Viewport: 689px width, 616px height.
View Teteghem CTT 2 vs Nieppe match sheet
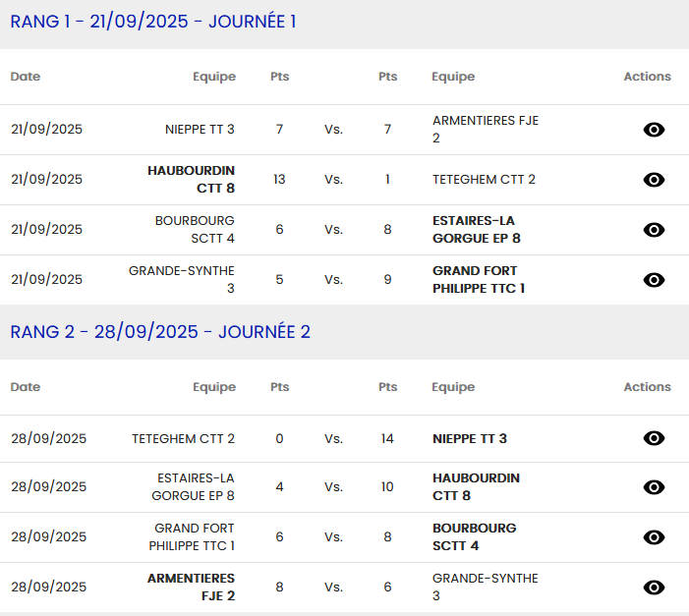tap(654, 439)
